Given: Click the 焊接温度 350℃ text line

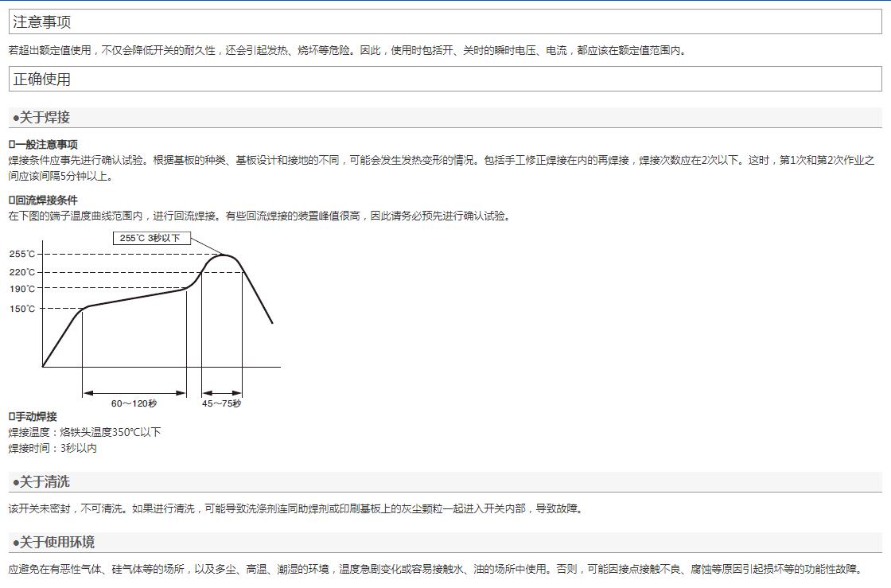Looking at the screenshot, I should [85, 433].
